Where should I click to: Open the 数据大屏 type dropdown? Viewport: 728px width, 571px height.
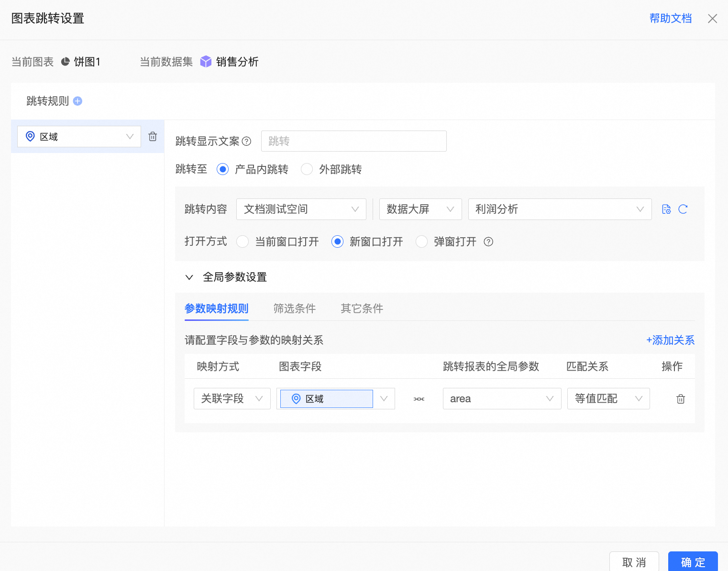click(x=420, y=209)
